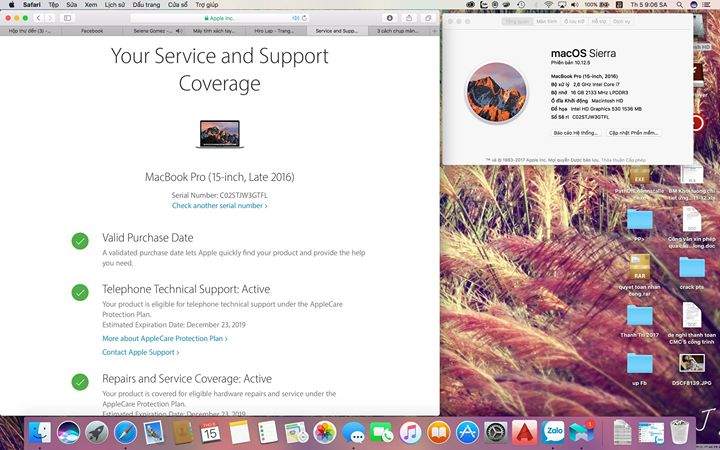Click Báo cáo Hệ thống button
Screen dimensions: 720x450
pos(576,133)
